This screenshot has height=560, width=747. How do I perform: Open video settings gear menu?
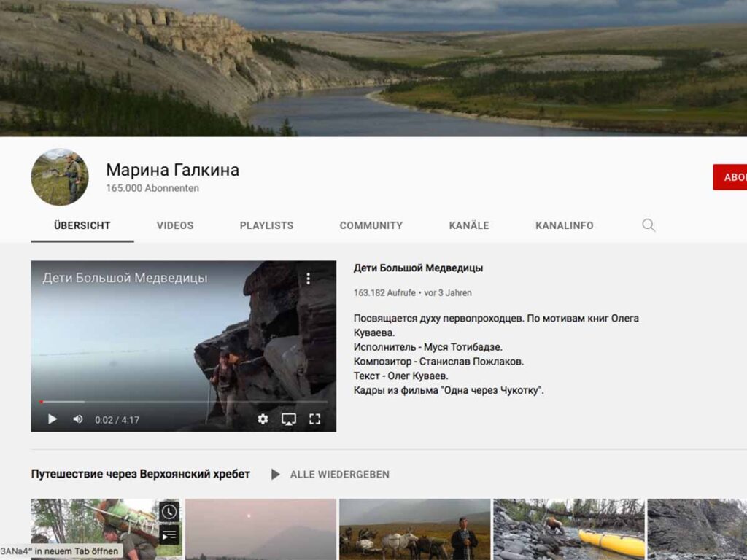[x=263, y=419]
